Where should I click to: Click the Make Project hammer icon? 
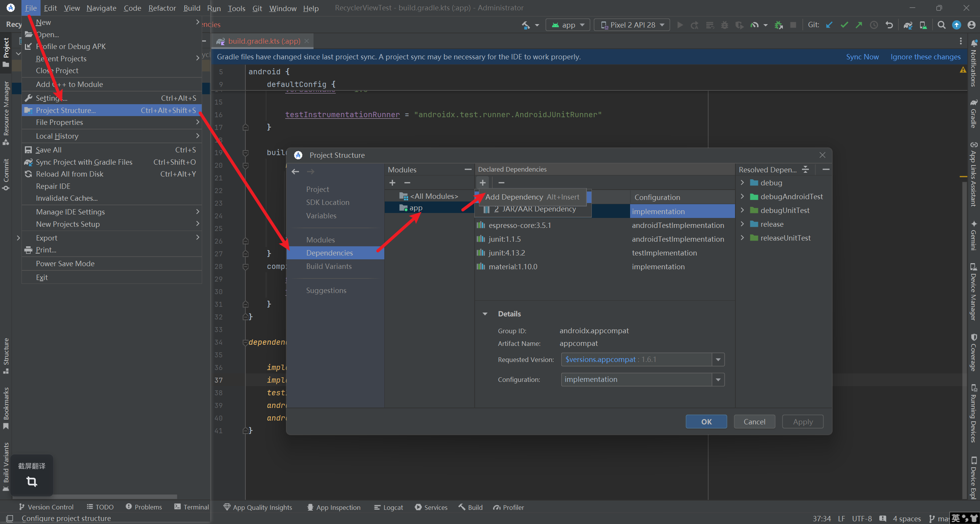[526, 25]
